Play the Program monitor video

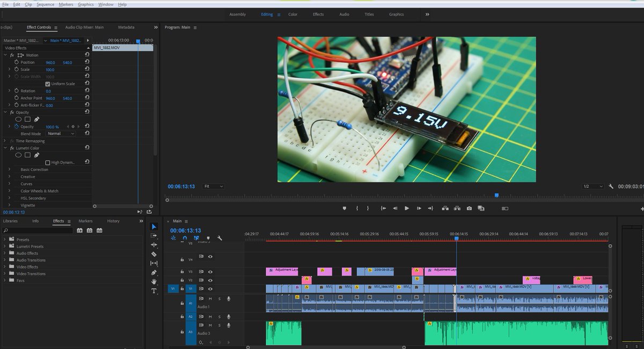407,208
